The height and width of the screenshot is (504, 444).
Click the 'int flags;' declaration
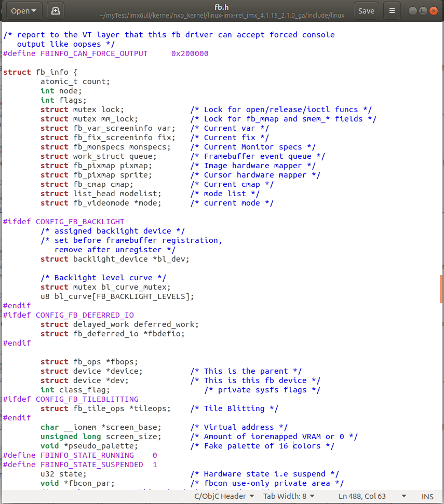(63, 100)
